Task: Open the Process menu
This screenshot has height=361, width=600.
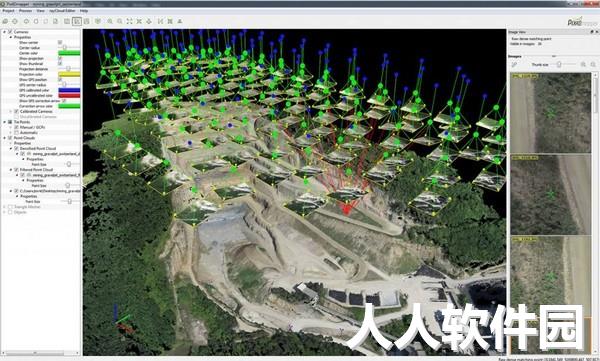Action: [x=25, y=11]
